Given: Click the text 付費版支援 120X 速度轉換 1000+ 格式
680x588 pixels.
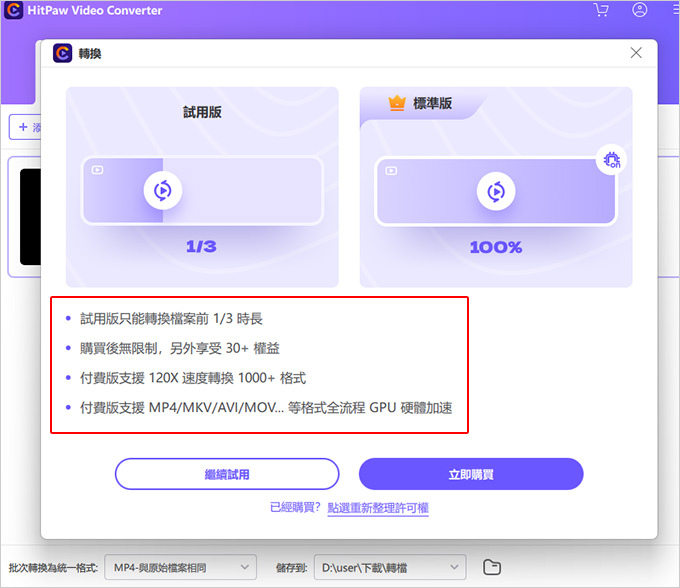Looking at the screenshot, I should 193,378.
